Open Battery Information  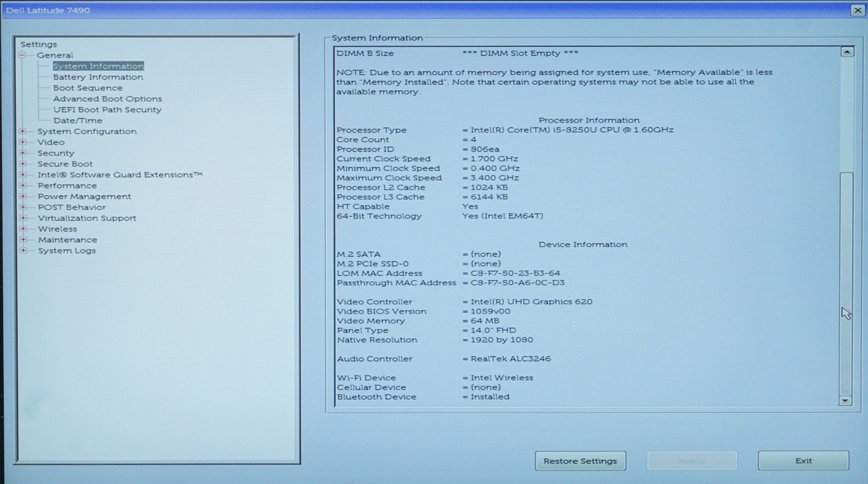(98, 77)
